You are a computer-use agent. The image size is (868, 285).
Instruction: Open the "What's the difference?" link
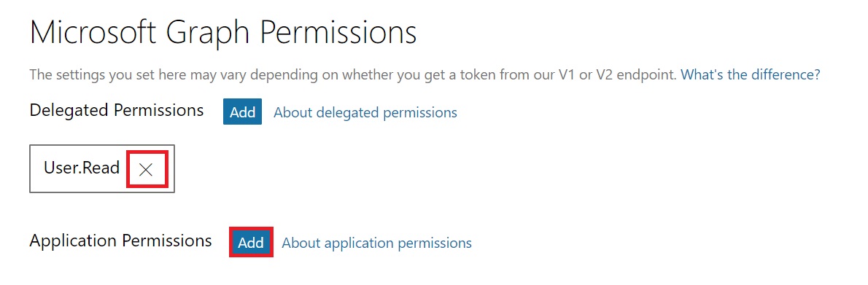pos(750,74)
